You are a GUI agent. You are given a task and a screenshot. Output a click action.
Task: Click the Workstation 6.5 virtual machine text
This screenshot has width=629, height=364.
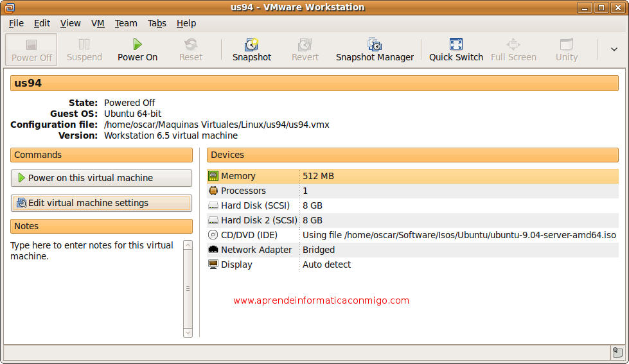pos(170,135)
